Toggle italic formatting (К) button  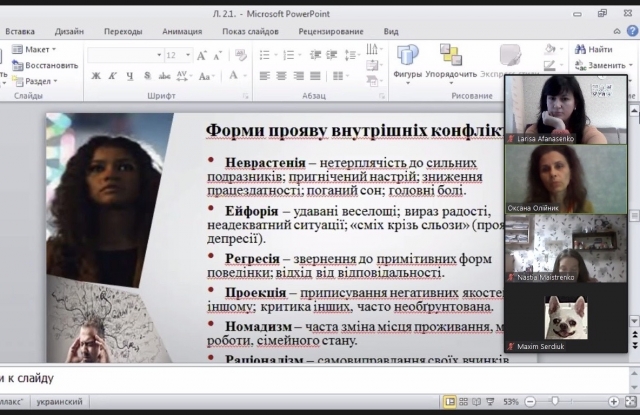[111, 75]
